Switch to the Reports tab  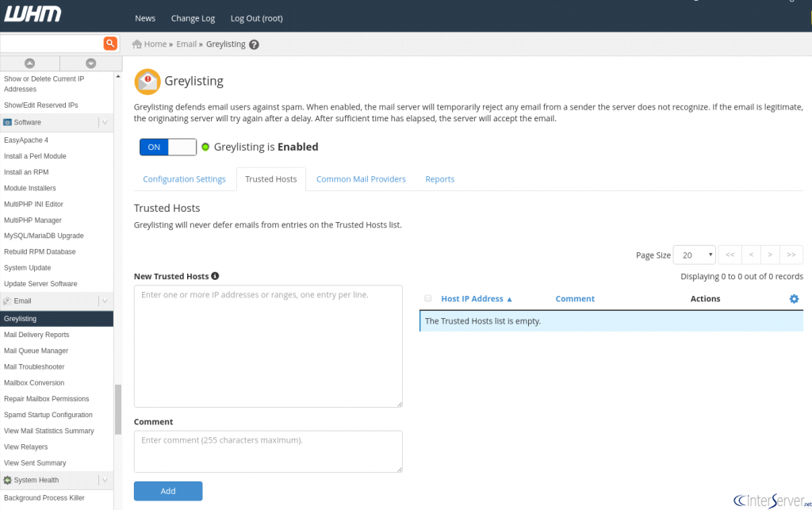coord(439,179)
